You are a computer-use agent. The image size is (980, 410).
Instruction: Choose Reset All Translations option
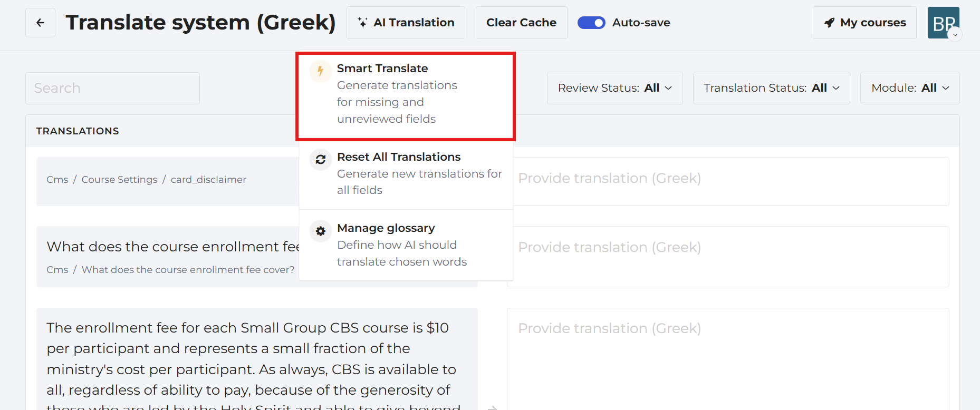pyautogui.click(x=406, y=174)
